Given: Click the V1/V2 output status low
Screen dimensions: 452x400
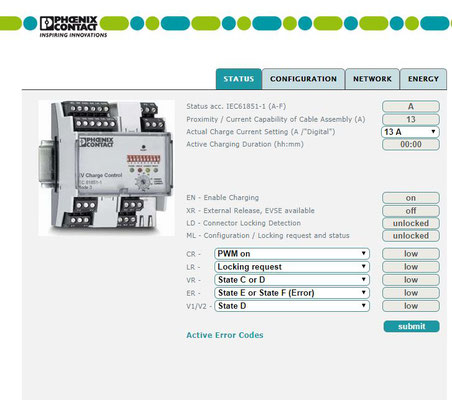Looking at the screenshot, I should coord(411,306).
